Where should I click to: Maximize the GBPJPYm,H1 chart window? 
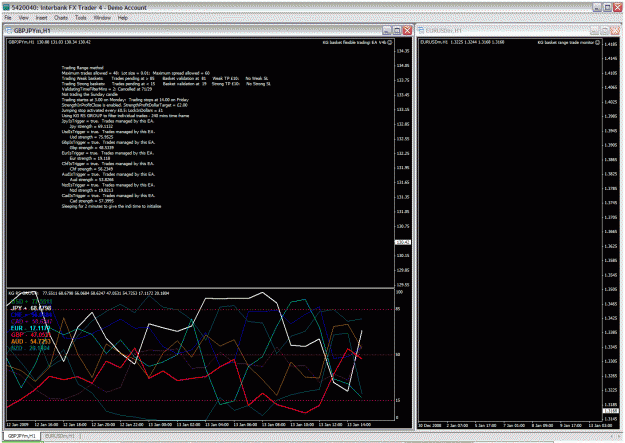click(397, 30)
